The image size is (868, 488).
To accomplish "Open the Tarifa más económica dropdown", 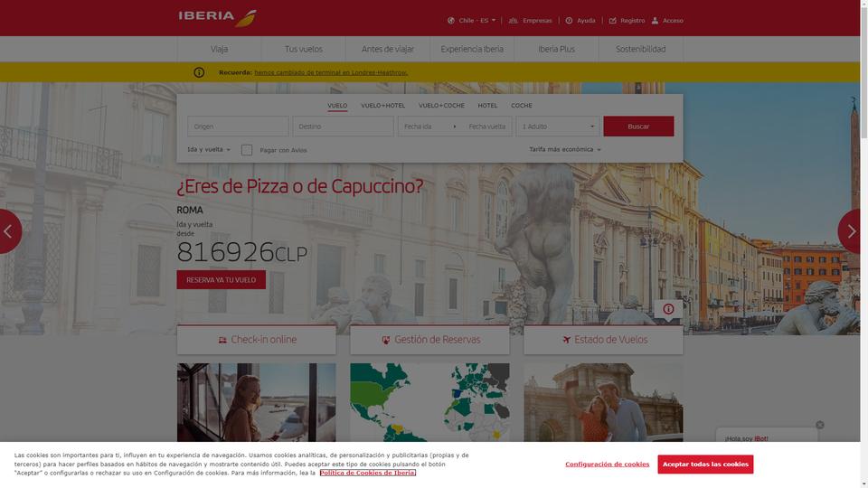I will pos(564,149).
